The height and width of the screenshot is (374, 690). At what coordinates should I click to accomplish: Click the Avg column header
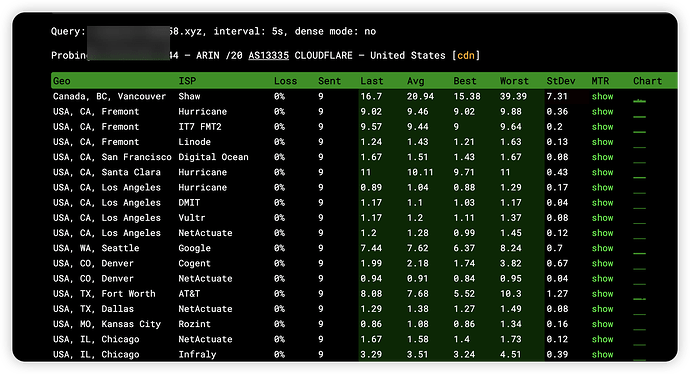click(415, 81)
